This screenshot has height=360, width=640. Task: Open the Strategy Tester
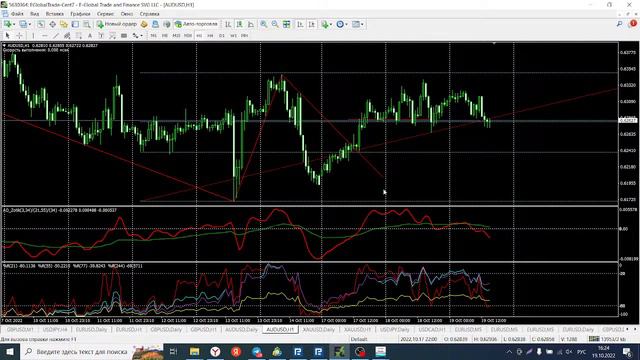point(86,24)
